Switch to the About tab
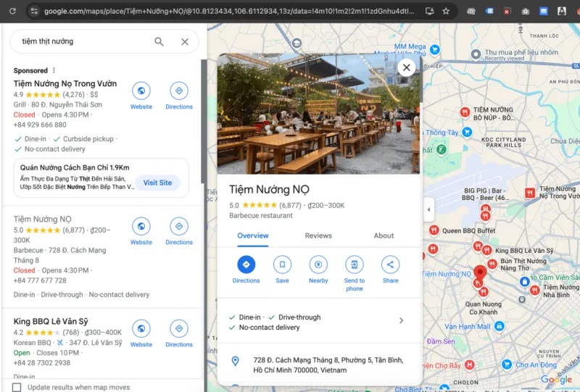 [x=384, y=236]
